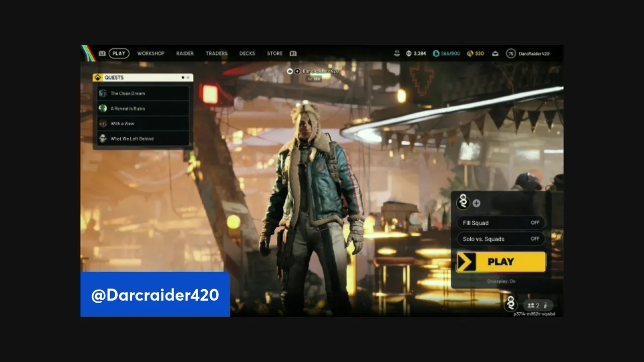Select the second page dot in Quests header

[188, 77]
